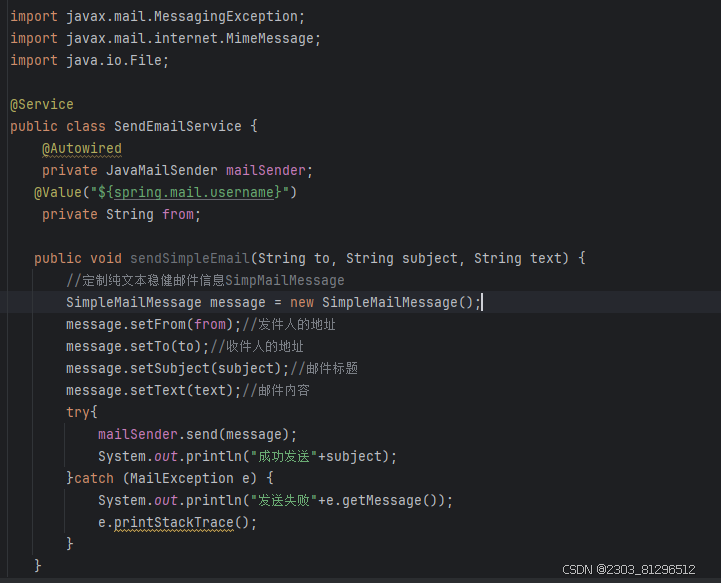Click the "成功发送" string literal
The image size is (721, 583).
coord(284,457)
